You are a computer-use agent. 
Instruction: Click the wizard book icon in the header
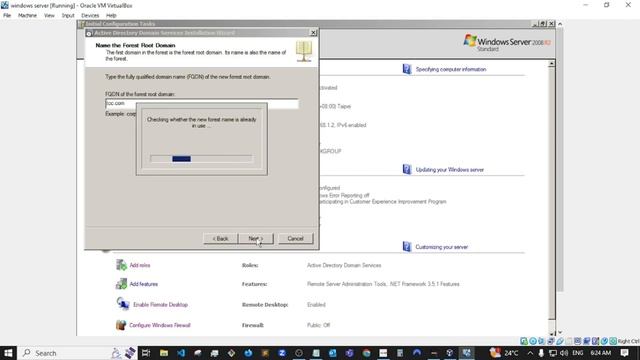tap(304, 51)
